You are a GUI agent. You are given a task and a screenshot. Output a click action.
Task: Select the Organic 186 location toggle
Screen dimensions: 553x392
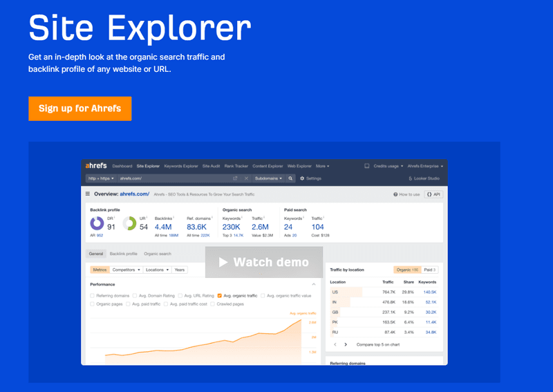[407, 270]
